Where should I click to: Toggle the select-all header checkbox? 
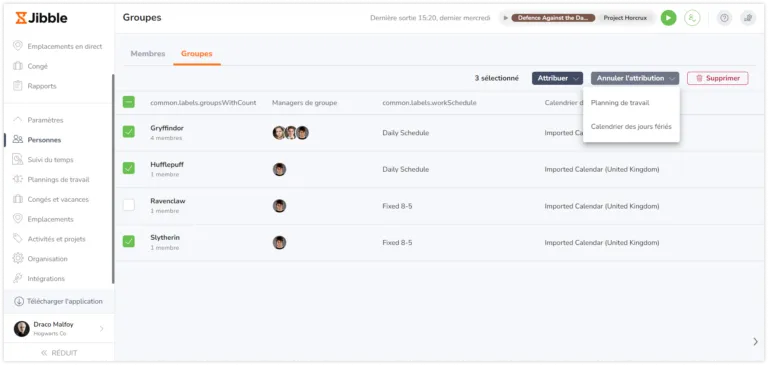point(128,102)
